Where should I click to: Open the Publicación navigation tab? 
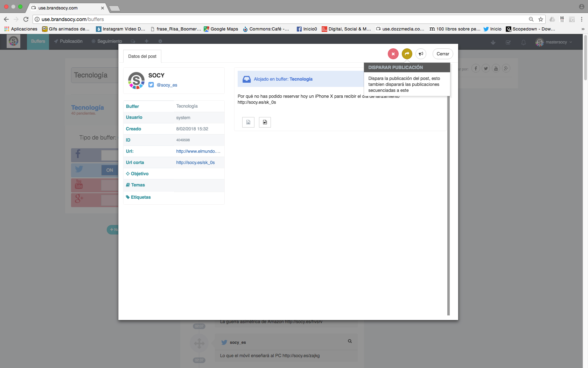68,41
